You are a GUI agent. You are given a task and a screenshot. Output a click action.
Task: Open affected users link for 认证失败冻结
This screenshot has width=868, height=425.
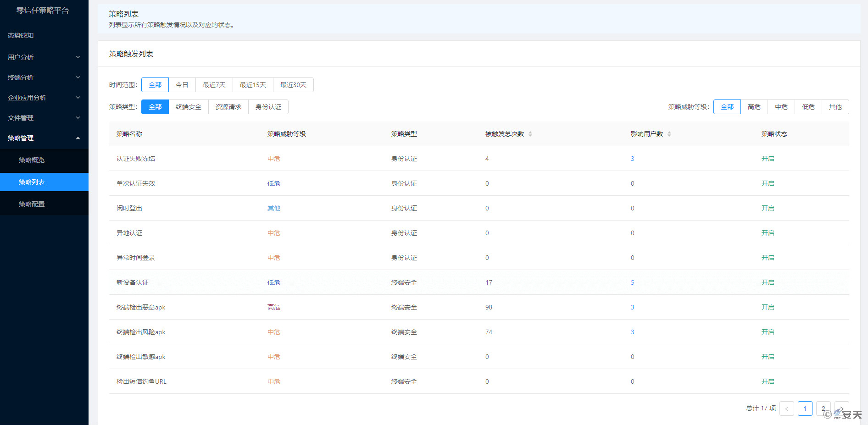tap(632, 159)
